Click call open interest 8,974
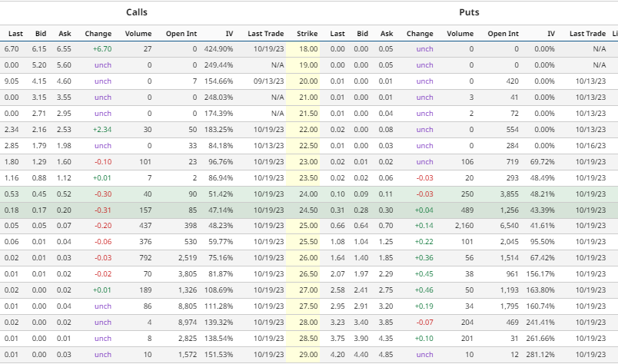Image resolution: width=618 pixels, height=364 pixels. (x=188, y=323)
